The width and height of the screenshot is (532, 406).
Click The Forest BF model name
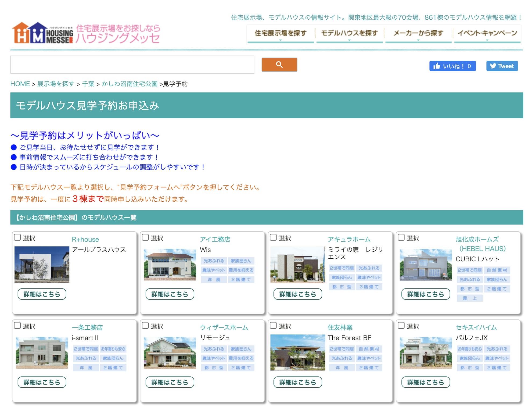pos(349,338)
